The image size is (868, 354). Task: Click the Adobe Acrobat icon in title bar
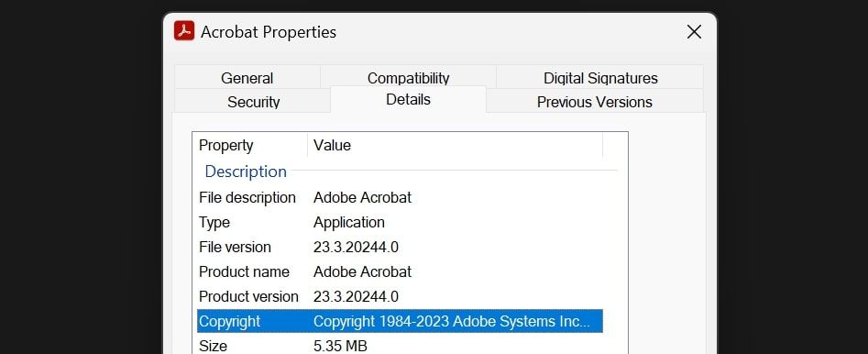[184, 31]
